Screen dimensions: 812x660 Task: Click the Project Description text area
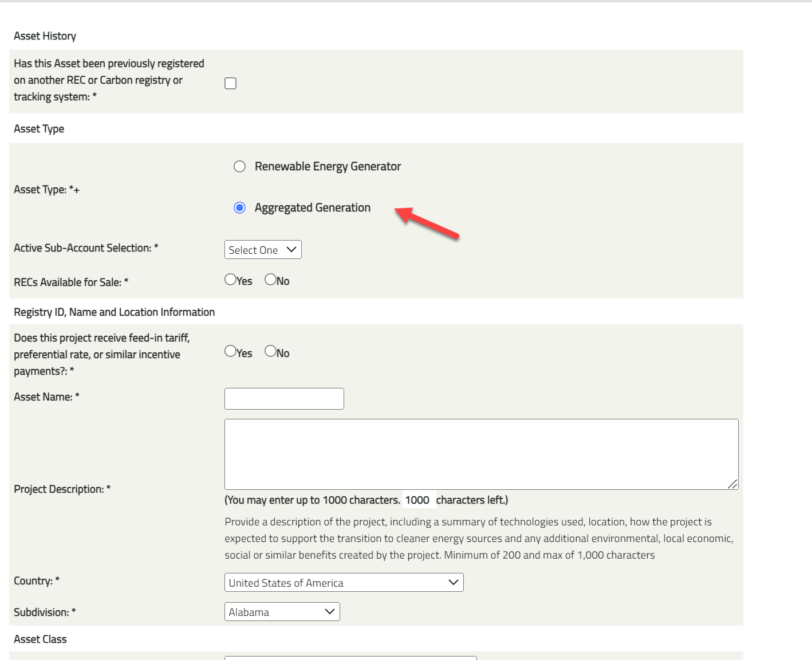(x=481, y=453)
